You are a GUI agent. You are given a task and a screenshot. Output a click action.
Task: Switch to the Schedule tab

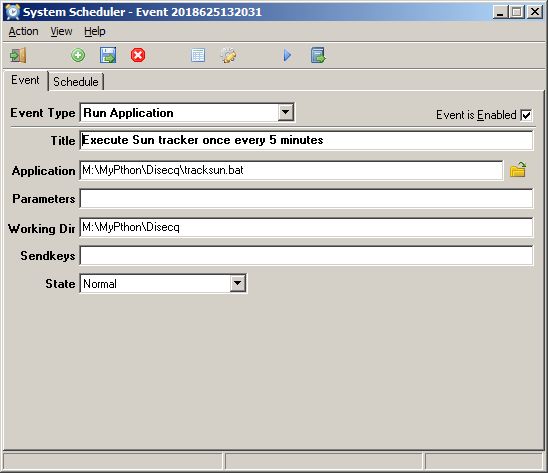click(76, 82)
